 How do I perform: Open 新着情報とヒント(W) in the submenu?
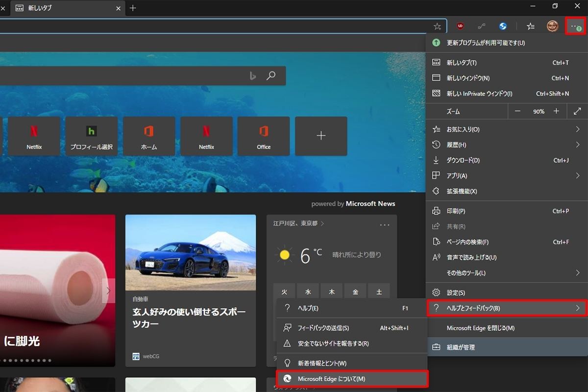352,363
